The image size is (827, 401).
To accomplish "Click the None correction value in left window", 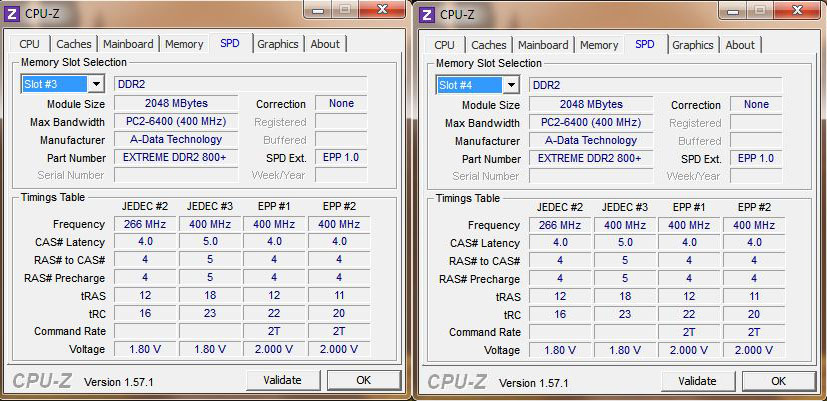I will tap(341, 103).
